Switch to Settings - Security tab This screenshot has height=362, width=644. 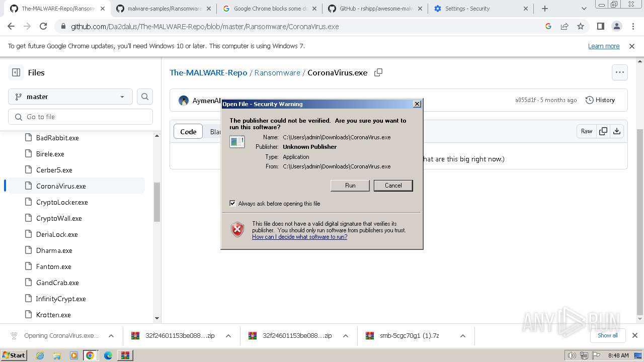480,9
